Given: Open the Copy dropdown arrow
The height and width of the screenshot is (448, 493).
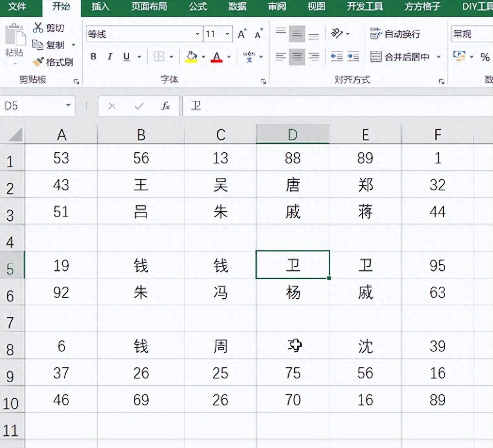Looking at the screenshot, I should tap(73, 45).
